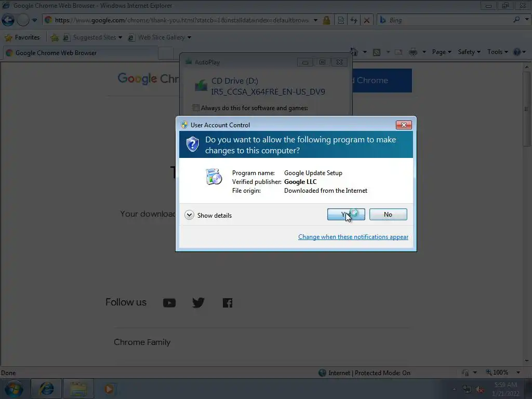Image resolution: width=532 pixels, height=399 pixels.
Task: Click the muted volume tray icon
Action: tap(480, 390)
